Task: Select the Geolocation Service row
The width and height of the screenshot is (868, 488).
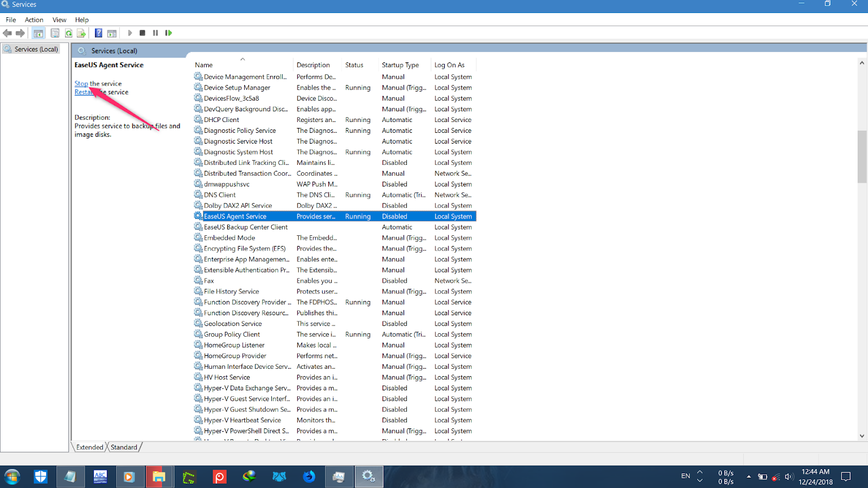Action: [x=335, y=324]
